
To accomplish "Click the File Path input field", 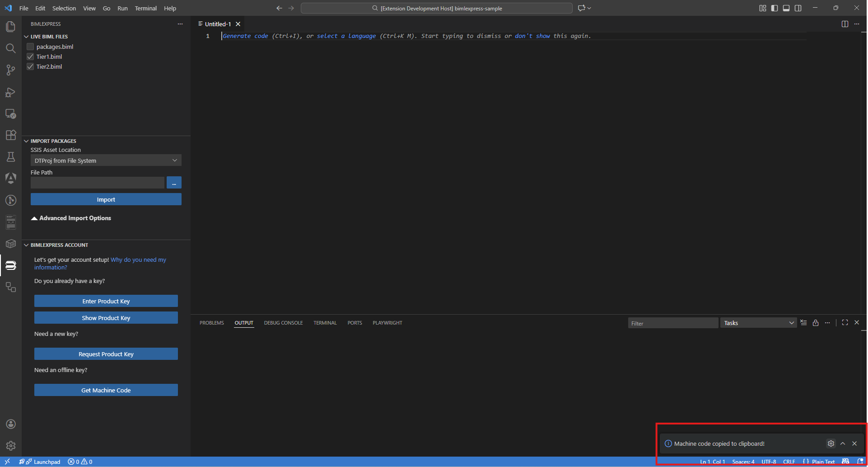I will (97, 183).
